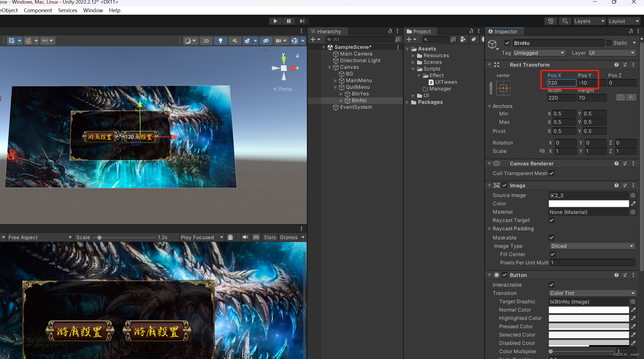Open the global Search icon

565,21
